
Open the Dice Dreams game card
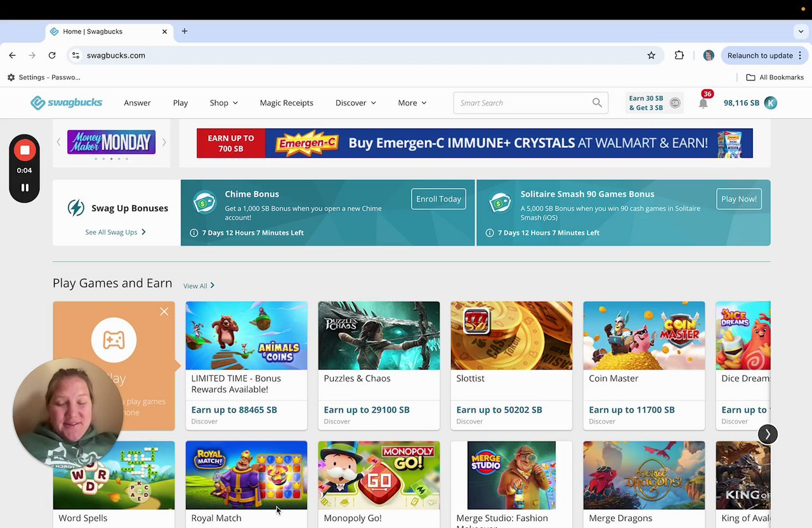[743, 366]
